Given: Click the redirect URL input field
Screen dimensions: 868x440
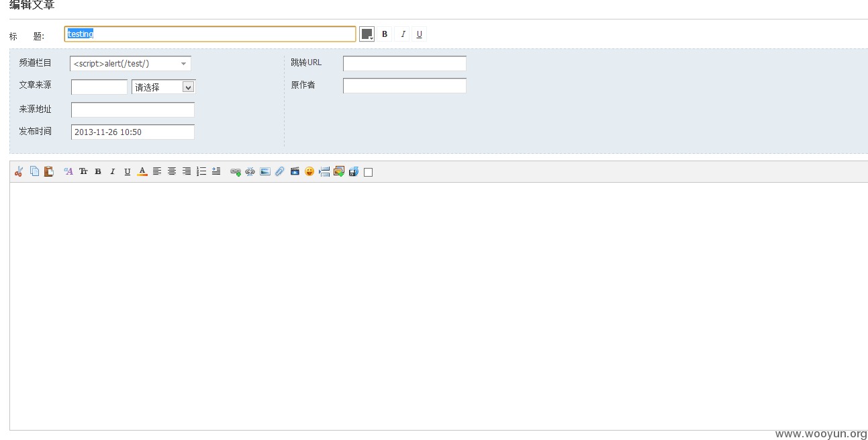Looking at the screenshot, I should [x=405, y=64].
